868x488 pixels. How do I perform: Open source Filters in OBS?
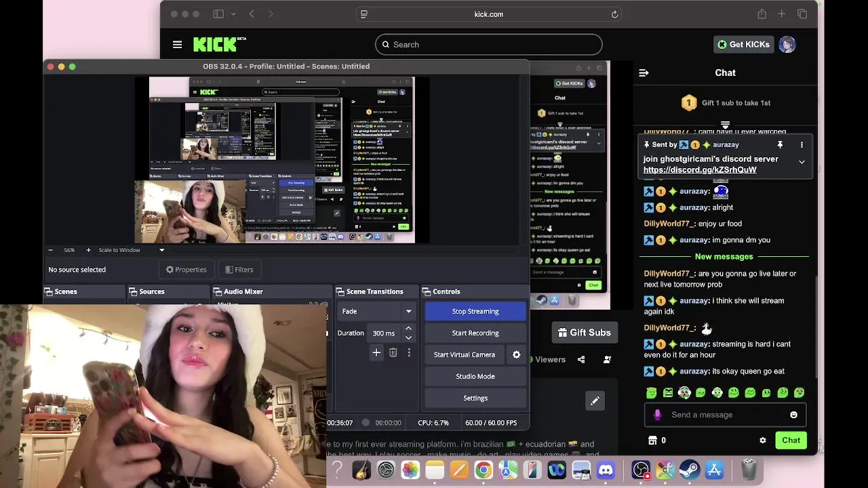point(239,270)
